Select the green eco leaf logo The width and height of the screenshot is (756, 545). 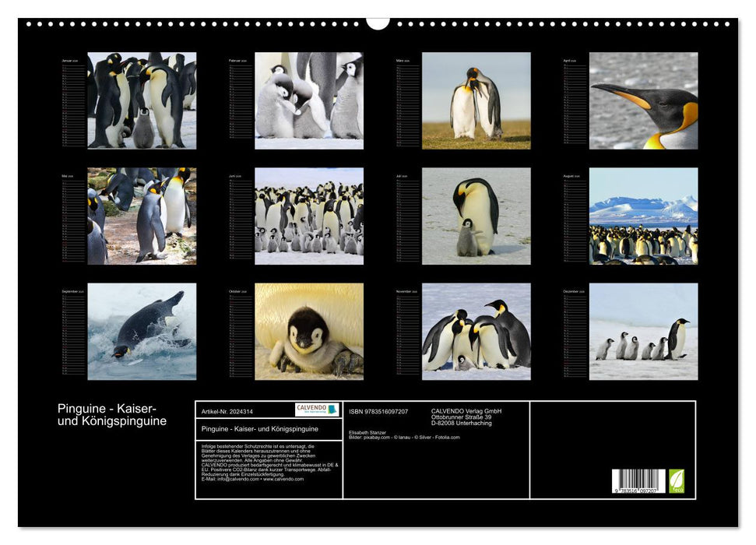tap(677, 479)
